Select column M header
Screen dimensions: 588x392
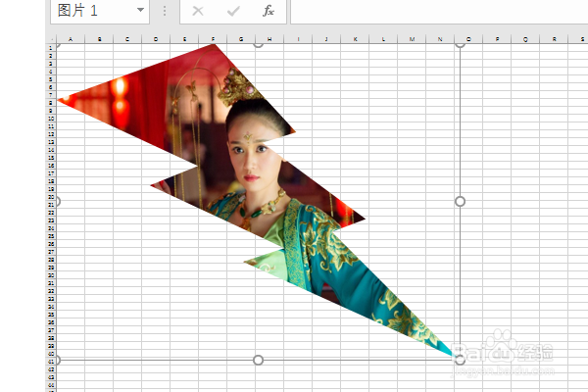click(x=412, y=39)
